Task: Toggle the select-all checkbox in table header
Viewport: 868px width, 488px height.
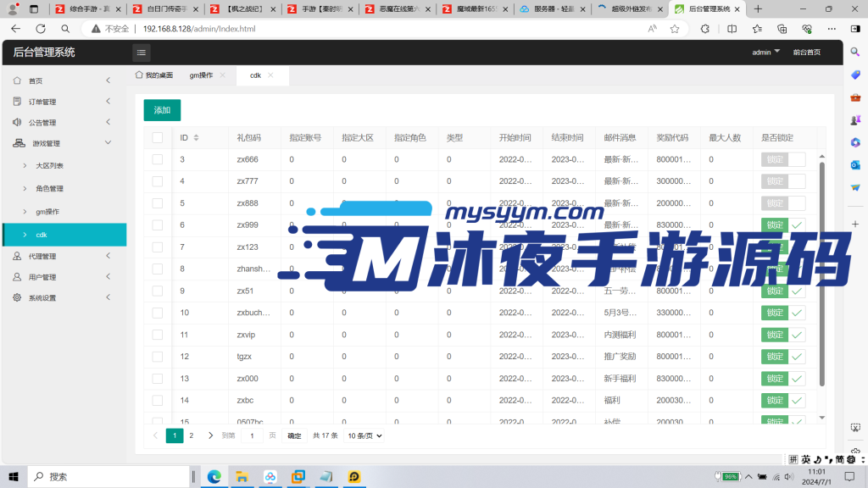Action: (157, 138)
